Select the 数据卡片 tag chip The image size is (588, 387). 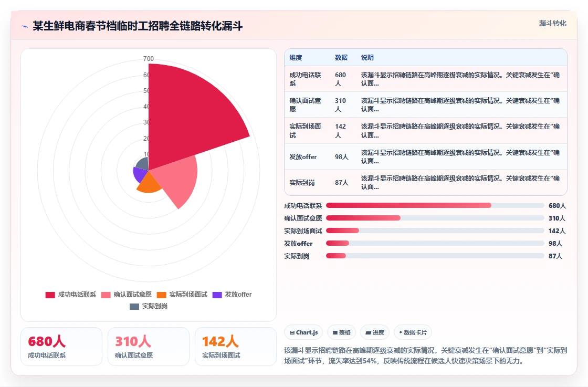tap(413, 332)
